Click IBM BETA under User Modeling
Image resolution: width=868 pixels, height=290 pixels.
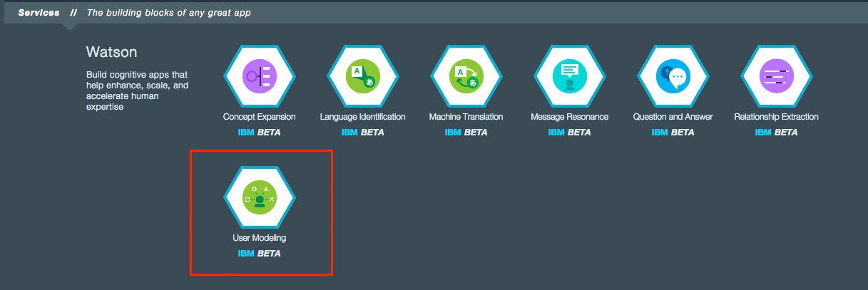260,254
